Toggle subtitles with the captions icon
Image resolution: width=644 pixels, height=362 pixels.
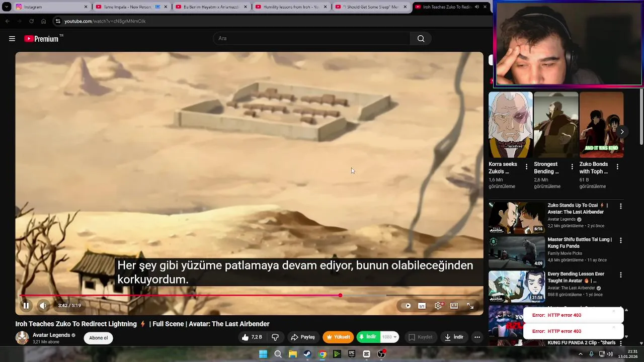(x=422, y=306)
